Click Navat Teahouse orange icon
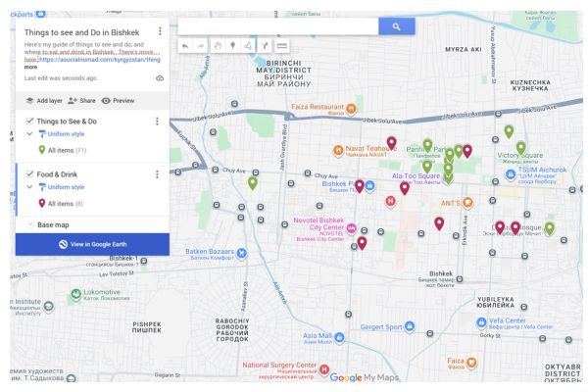 coord(338,150)
